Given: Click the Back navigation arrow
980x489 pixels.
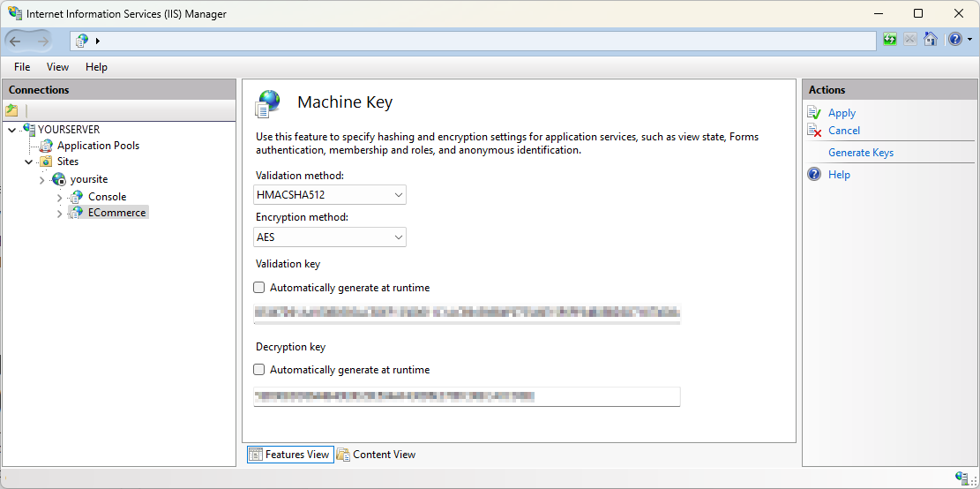Looking at the screenshot, I should (x=16, y=41).
